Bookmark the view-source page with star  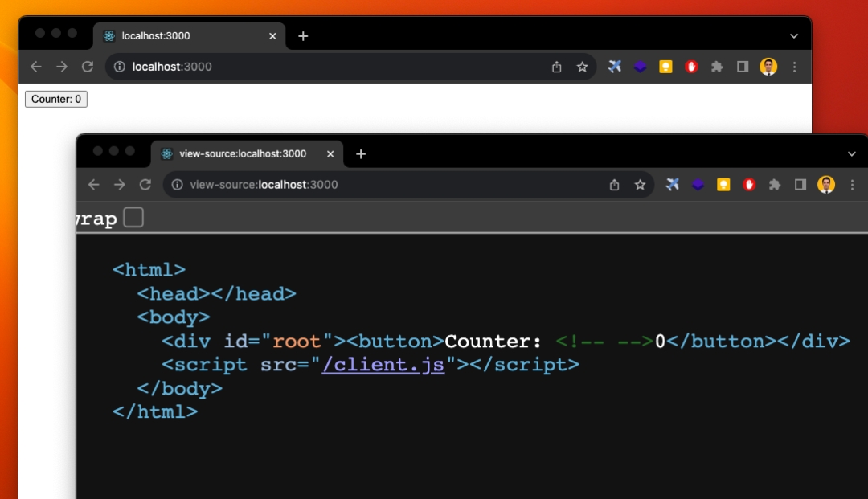640,185
